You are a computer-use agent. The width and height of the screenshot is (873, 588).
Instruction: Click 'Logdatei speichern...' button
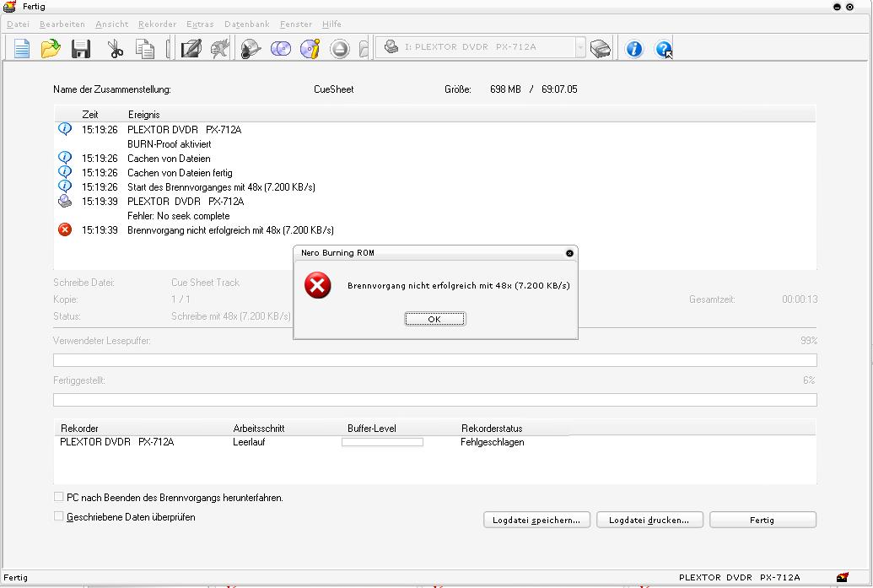pos(536,520)
